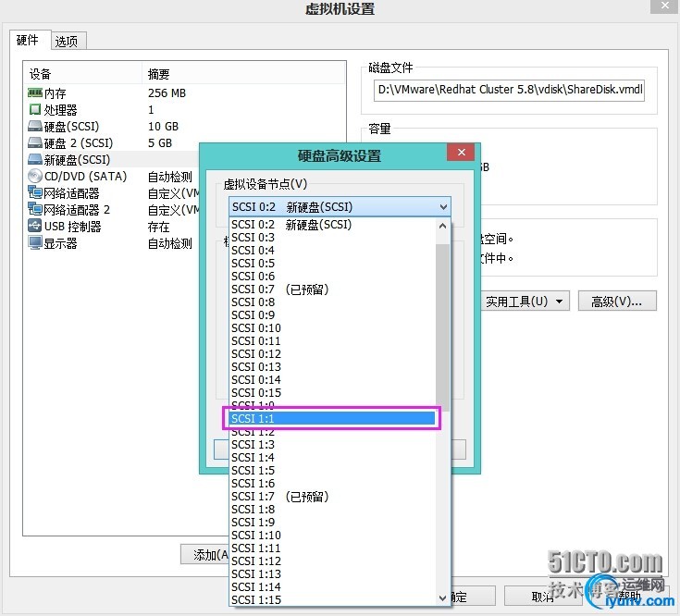Click the first 网络适配器 icon
680x616 pixels.
pyautogui.click(x=35, y=192)
